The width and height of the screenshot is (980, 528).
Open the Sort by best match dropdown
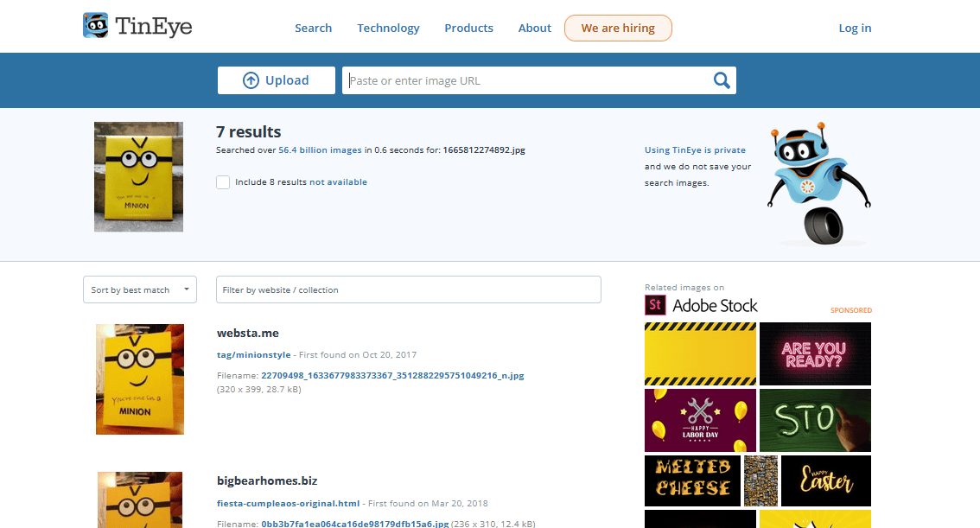[x=140, y=290]
